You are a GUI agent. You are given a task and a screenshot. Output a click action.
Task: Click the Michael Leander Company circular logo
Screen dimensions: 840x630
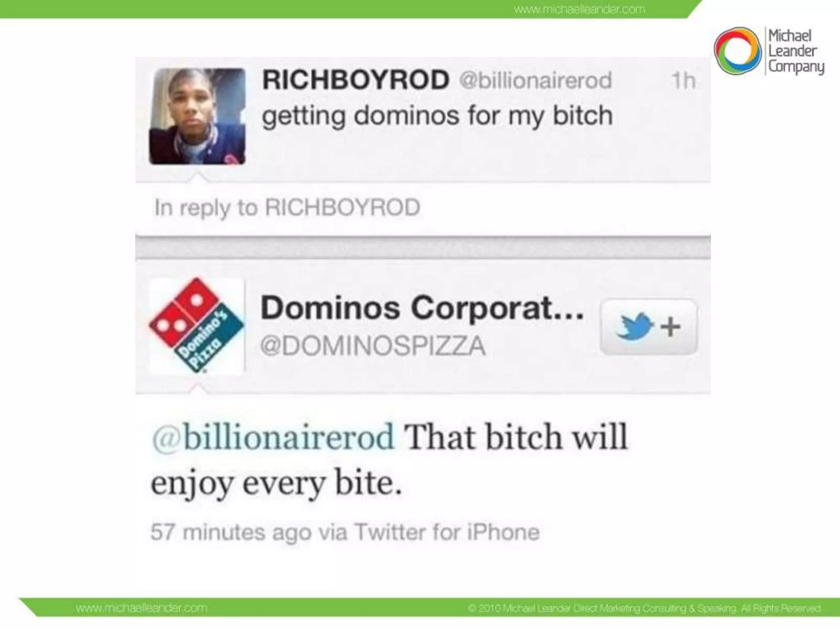[x=737, y=51]
